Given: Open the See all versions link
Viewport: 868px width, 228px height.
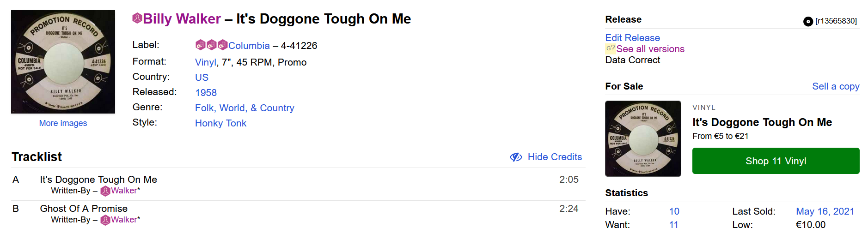Looking at the screenshot, I should (650, 49).
